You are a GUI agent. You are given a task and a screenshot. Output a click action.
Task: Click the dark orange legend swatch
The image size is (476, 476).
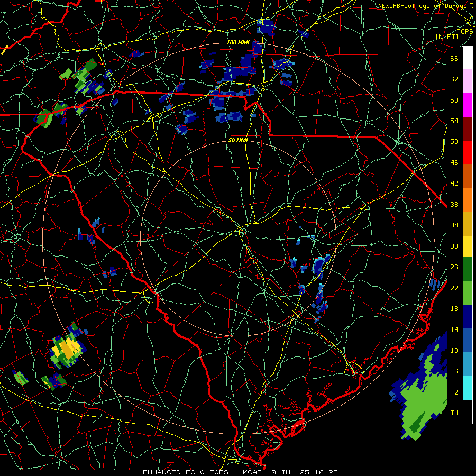click(467, 176)
